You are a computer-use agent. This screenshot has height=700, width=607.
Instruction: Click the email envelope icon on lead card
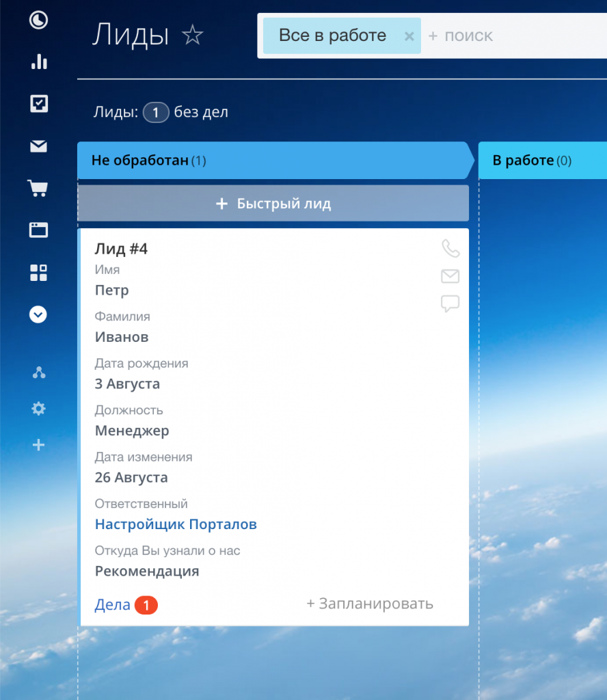coord(450,276)
